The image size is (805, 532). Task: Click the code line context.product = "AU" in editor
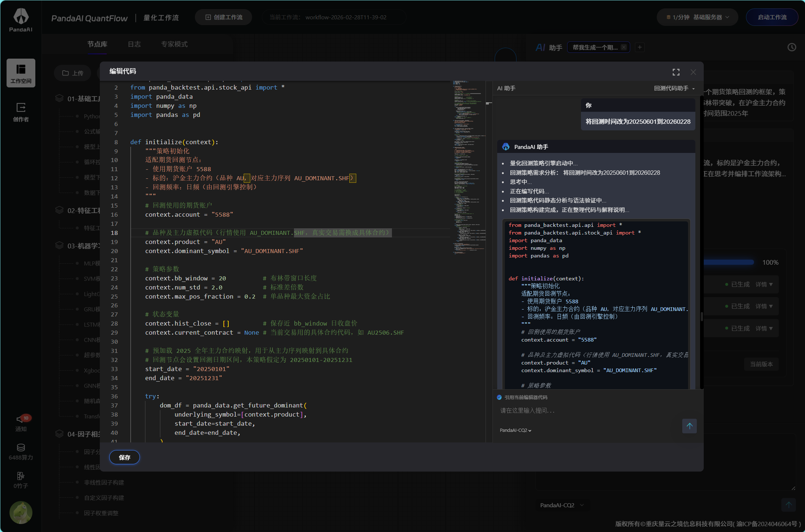(185, 242)
